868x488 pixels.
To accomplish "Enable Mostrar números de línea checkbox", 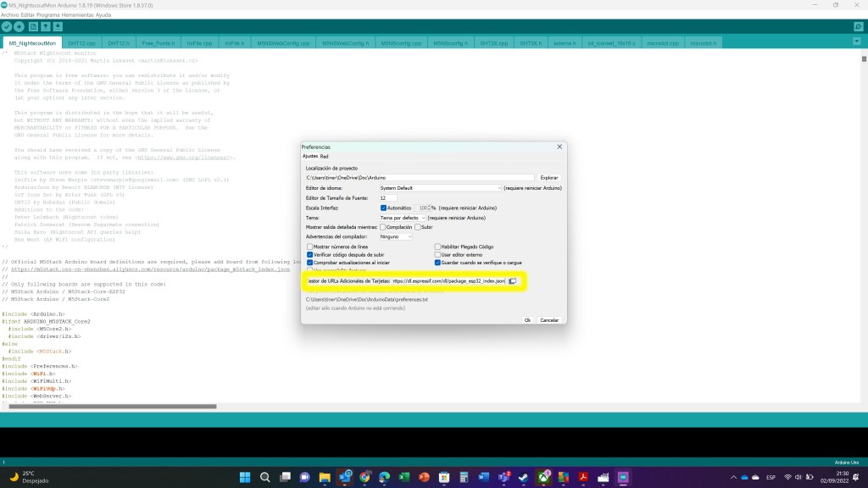I will 310,247.
